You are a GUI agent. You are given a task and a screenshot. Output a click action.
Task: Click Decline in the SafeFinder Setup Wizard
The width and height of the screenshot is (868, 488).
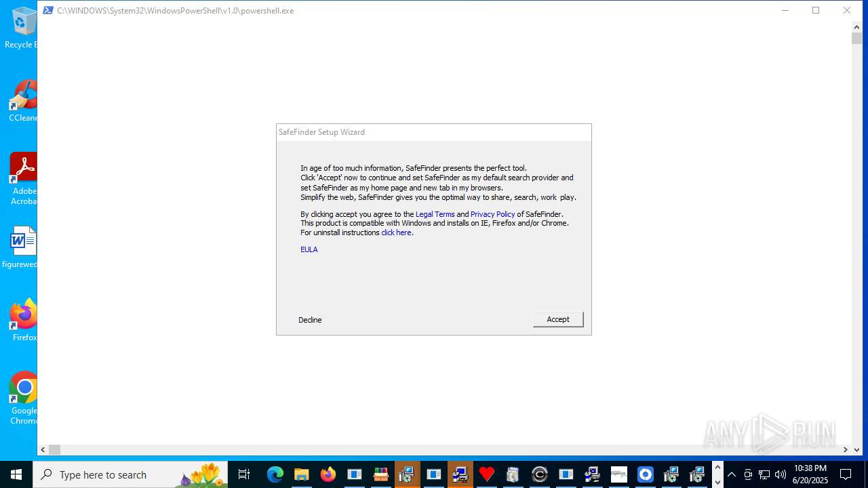(310, 320)
